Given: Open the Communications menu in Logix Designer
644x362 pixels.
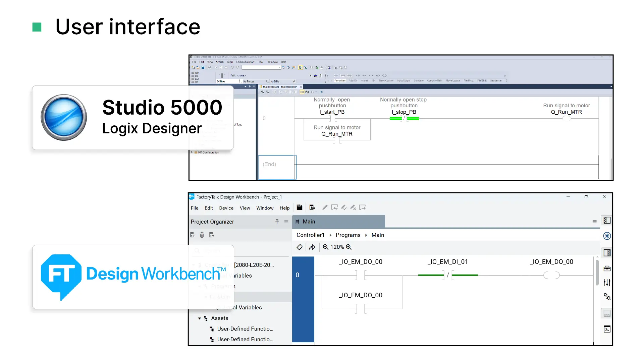Looking at the screenshot, I should click(x=246, y=62).
